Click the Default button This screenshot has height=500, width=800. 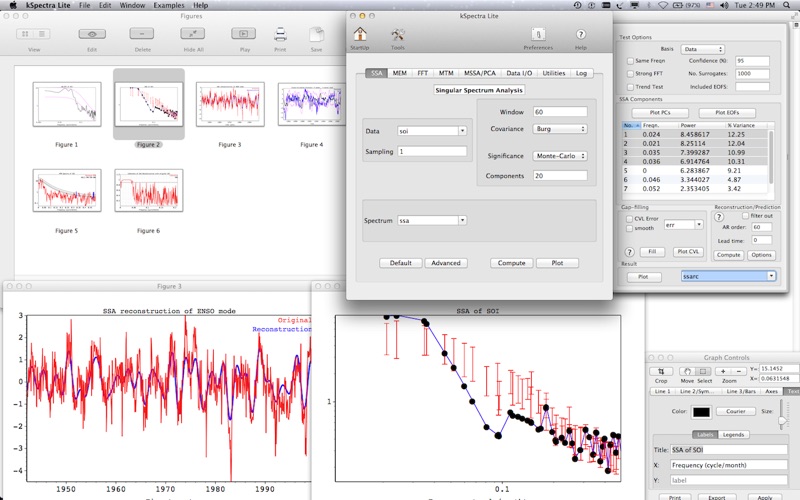pyautogui.click(x=401, y=263)
